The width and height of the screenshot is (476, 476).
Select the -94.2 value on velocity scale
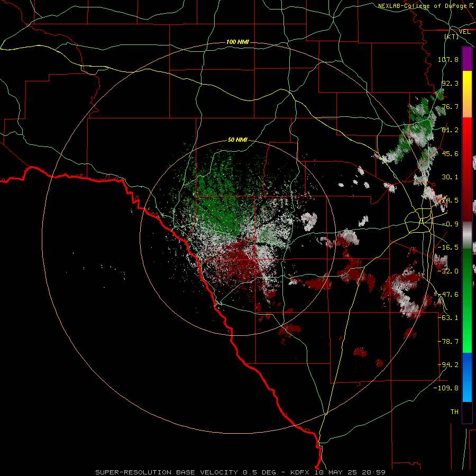coord(448,365)
